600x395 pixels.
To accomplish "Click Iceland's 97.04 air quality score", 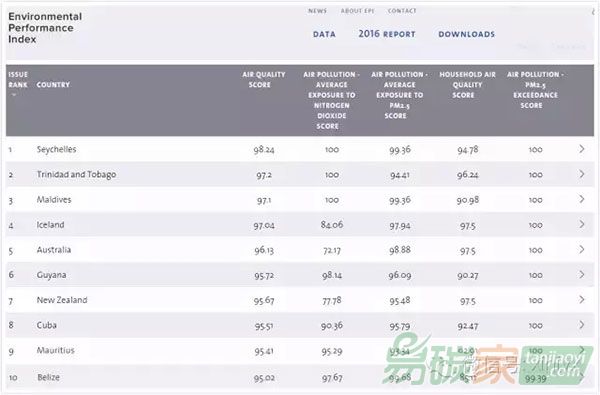I will [x=264, y=225].
